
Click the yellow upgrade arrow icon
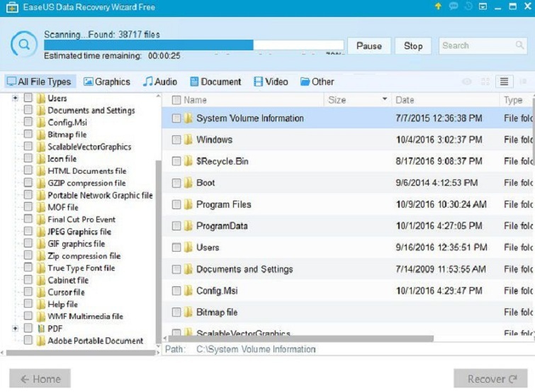[438, 6]
